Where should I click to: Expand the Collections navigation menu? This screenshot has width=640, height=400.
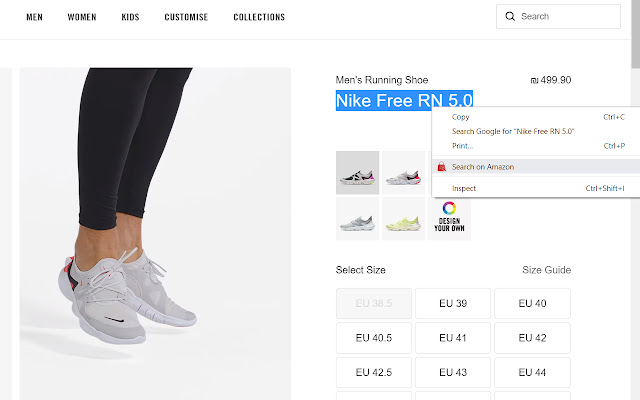[259, 17]
